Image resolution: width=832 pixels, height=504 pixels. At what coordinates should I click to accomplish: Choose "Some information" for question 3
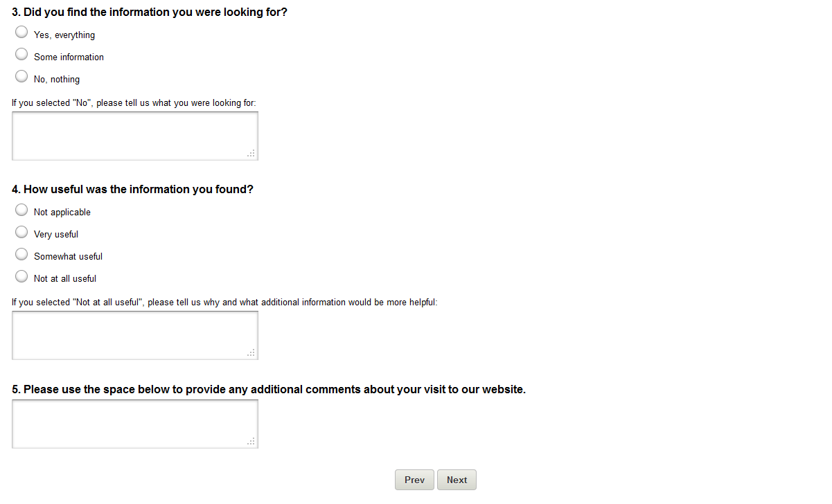[x=21, y=54]
